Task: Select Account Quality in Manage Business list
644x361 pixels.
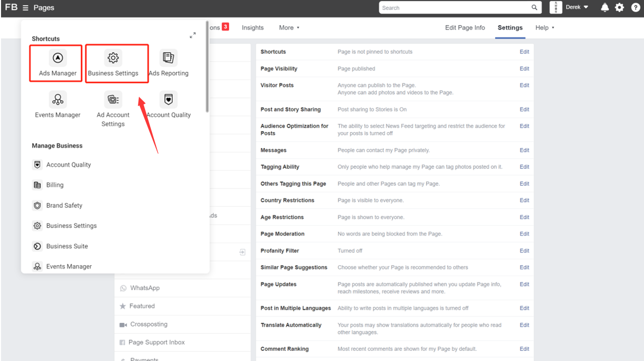Action: tap(69, 165)
